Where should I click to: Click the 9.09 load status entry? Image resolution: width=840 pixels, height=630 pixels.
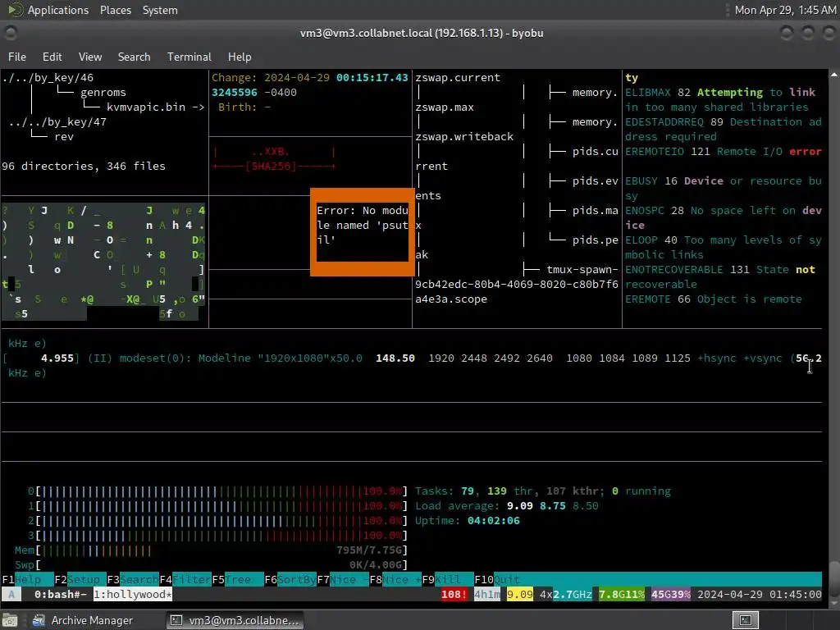coord(519,594)
